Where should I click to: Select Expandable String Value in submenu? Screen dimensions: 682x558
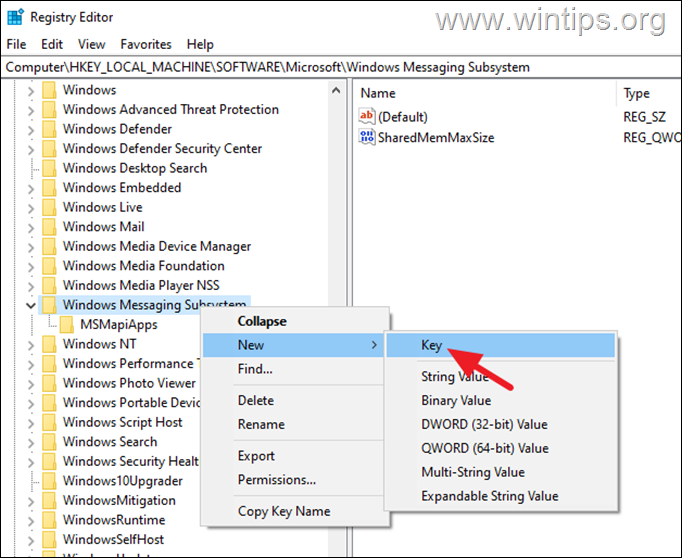500,496
